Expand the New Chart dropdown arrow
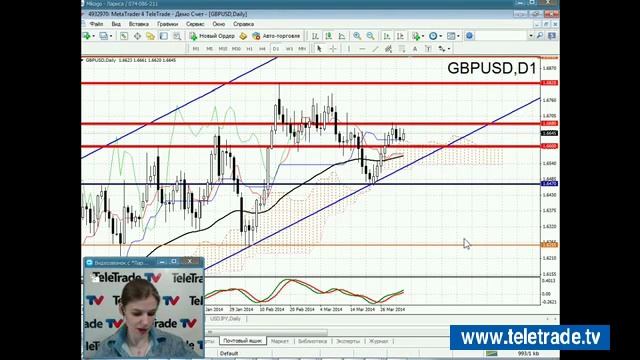The width and height of the screenshot is (640, 360). coord(93,36)
